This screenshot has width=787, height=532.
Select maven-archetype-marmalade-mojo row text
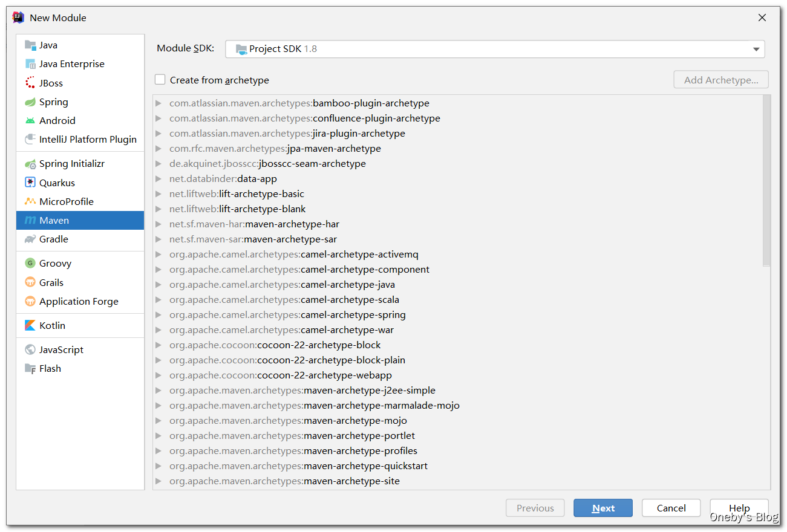(x=315, y=406)
